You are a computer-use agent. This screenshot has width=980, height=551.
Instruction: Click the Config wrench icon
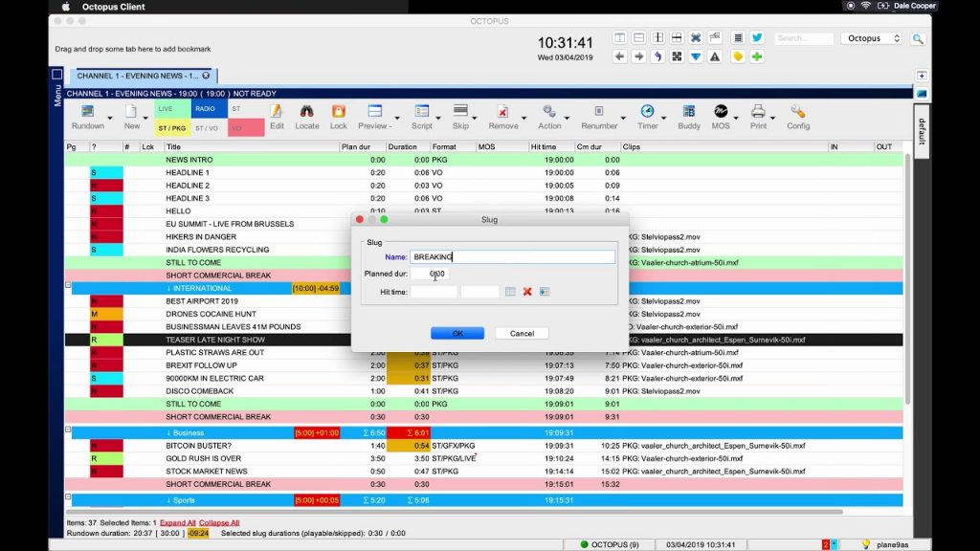pos(797,112)
